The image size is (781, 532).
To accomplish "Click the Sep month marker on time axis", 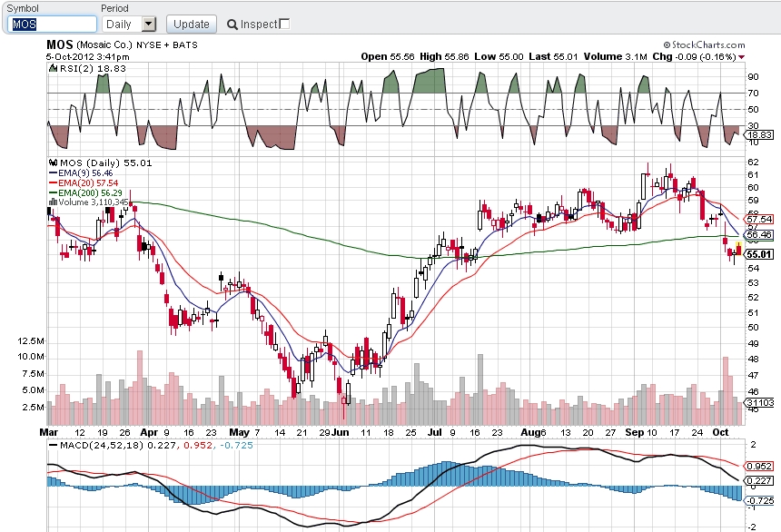I will click(x=634, y=432).
